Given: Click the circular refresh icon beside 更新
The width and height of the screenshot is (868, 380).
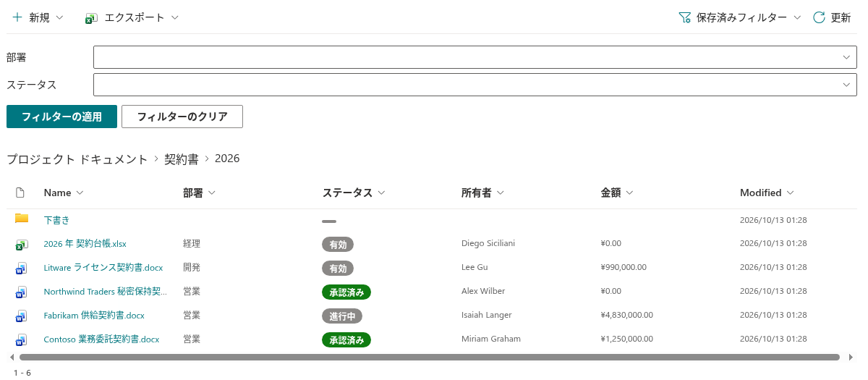Looking at the screenshot, I should [819, 17].
